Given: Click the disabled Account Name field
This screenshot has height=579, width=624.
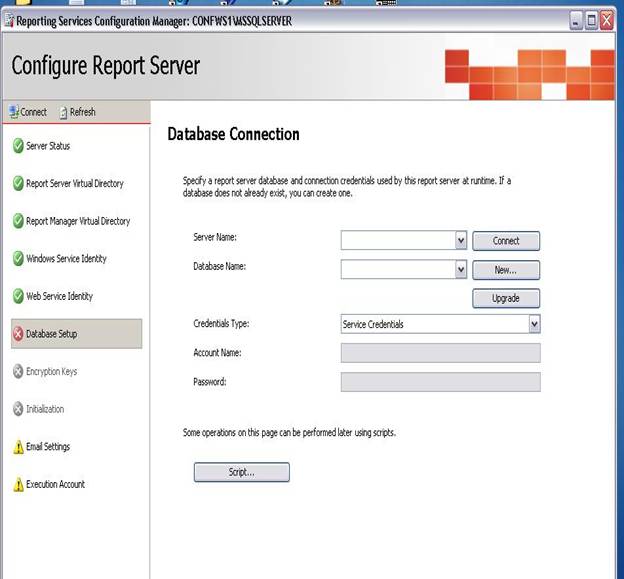Looking at the screenshot, I should [x=441, y=353].
